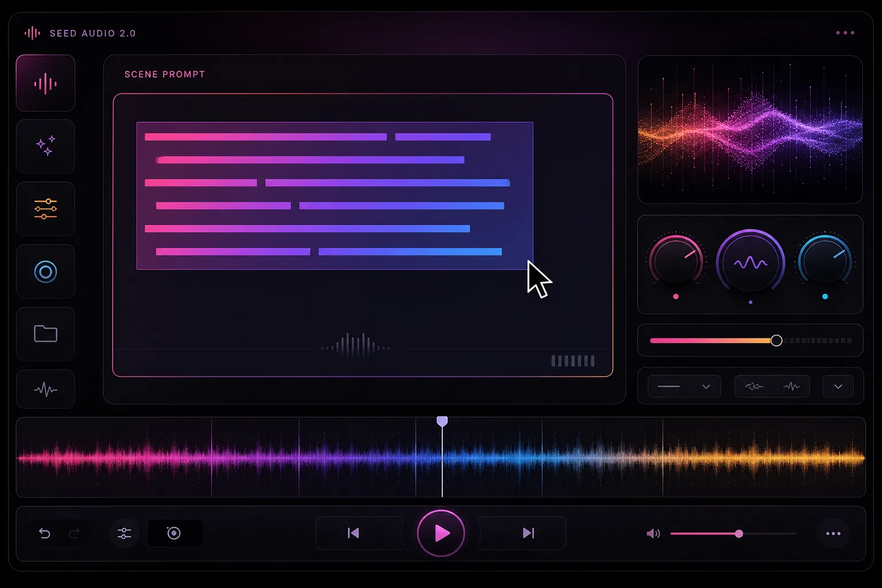Mute with the speaker volume icon
Viewport: 882px width, 588px height.
click(x=653, y=534)
